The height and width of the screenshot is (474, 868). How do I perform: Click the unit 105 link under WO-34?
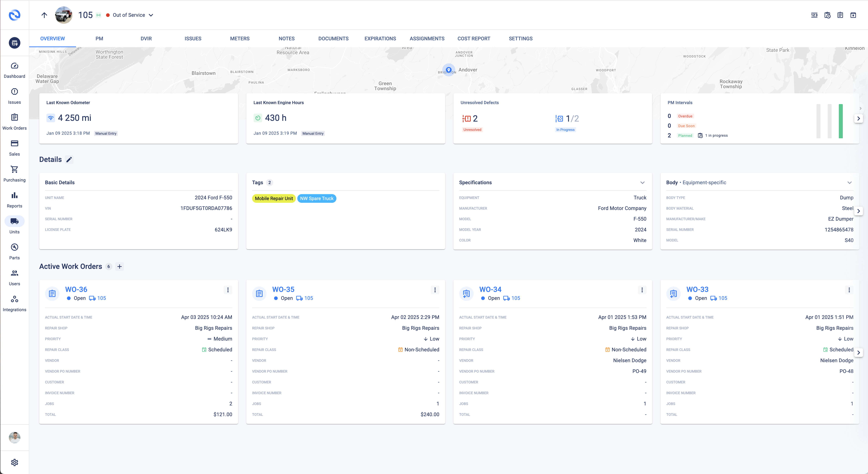point(515,298)
